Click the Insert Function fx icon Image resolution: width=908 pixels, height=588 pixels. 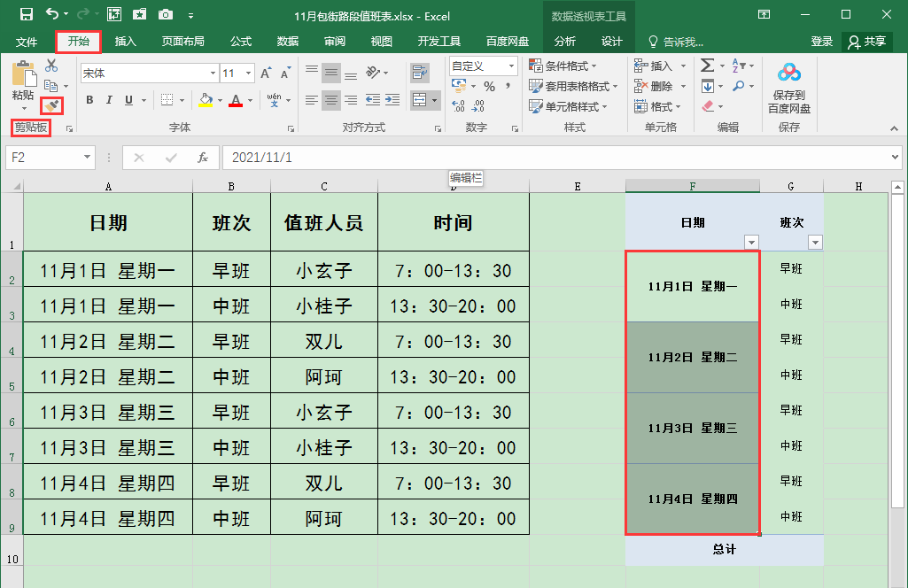[x=203, y=158]
